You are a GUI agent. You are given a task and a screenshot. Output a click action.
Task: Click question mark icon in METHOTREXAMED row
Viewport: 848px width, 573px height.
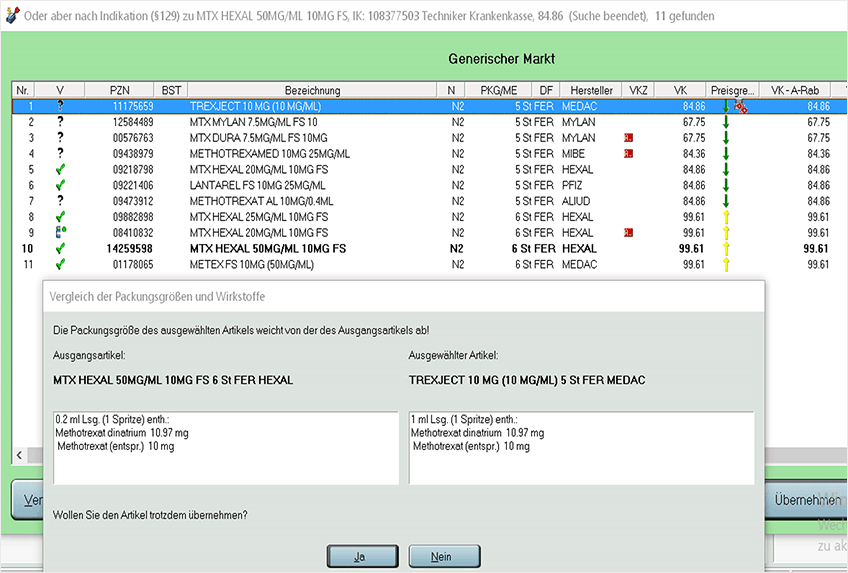(x=60, y=153)
